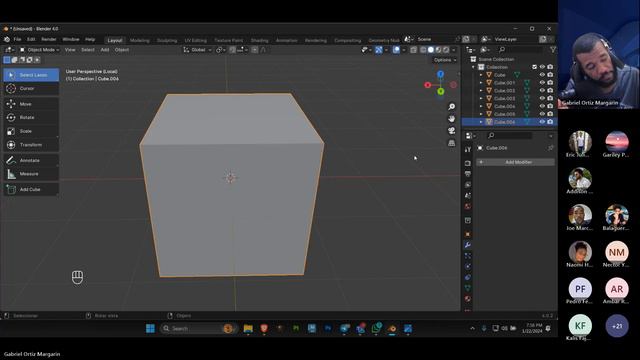
Task: Click the +21 participants button
Action: click(x=617, y=326)
